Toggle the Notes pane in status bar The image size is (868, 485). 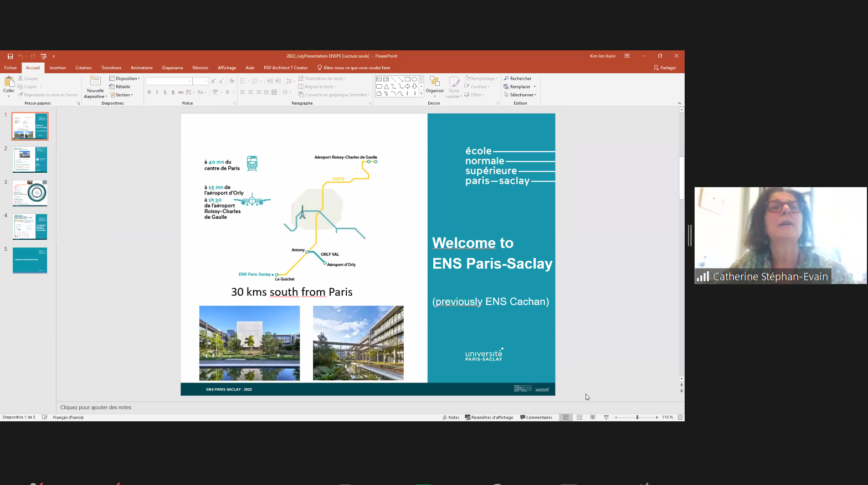tap(451, 417)
